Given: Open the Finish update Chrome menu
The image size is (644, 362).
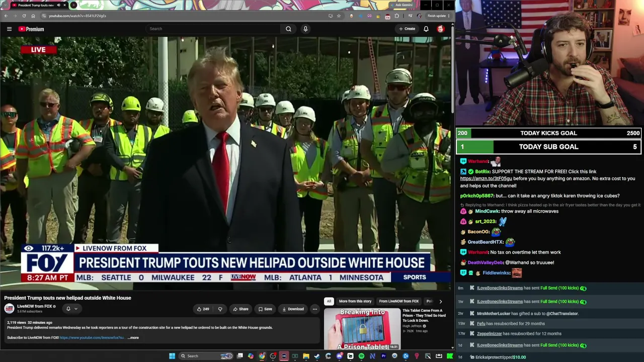Looking at the screenshot, I should point(438,16).
